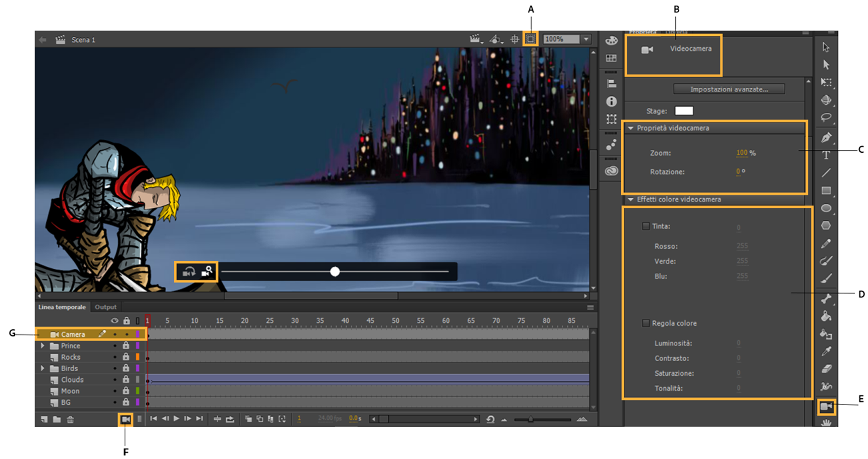The image size is (868, 459).
Task: Open the Info panel
Action: [611, 101]
